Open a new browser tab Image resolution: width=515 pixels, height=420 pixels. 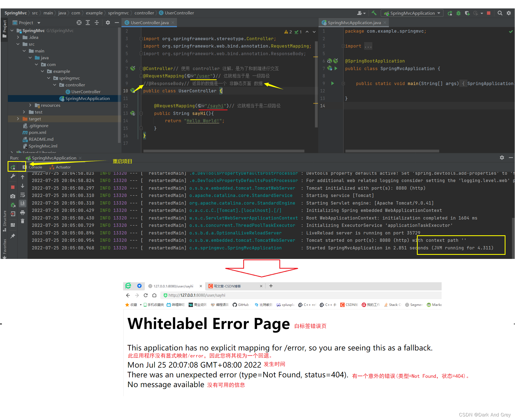click(x=271, y=286)
